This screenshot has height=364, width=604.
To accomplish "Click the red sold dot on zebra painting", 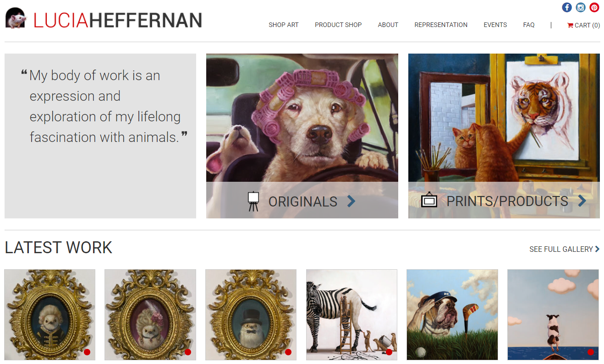I will (389, 352).
